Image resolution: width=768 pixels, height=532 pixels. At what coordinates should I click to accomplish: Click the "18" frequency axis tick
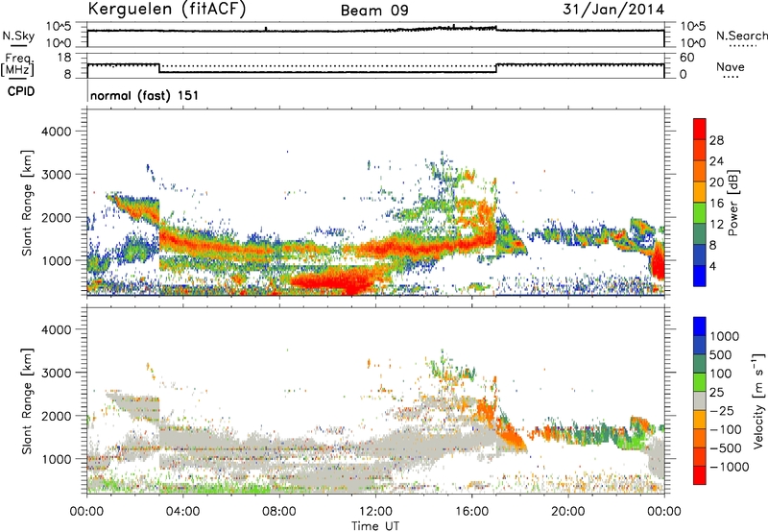click(64, 58)
